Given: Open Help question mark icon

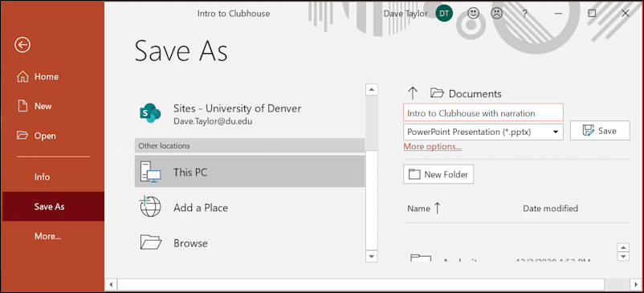Looking at the screenshot, I should coord(524,14).
